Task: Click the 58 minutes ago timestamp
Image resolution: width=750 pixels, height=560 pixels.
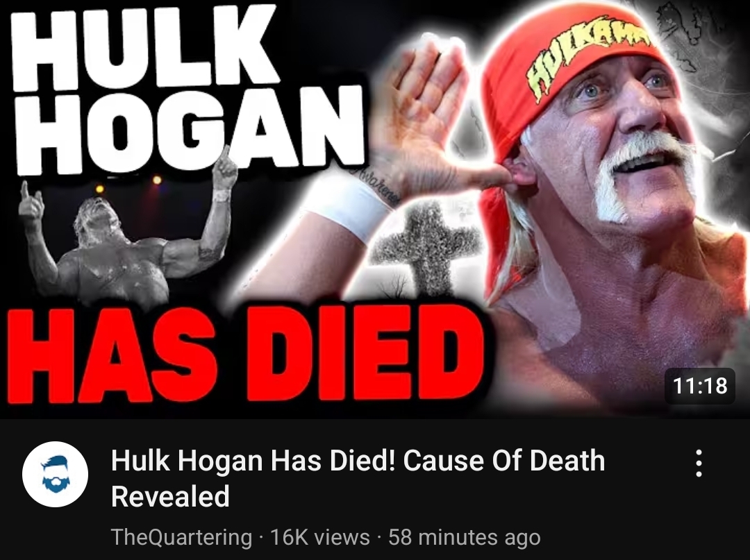Action: tap(464, 537)
